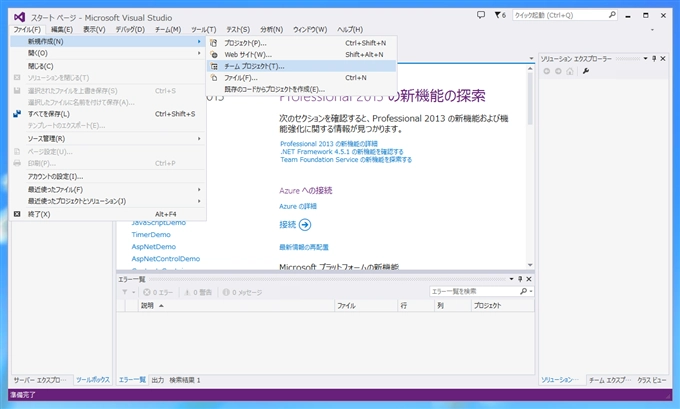Open the ツール(T) menu
The height and width of the screenshot is (409, 680).
click(203, 29)
